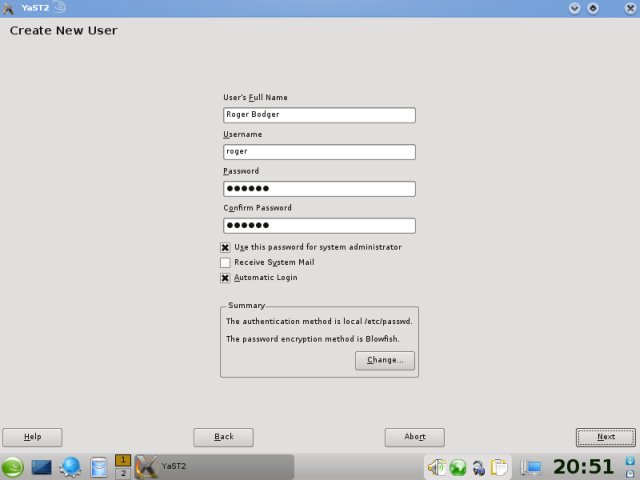Click the green network globe tray icon
This screenshot has height=480, width=640.
pos(458,467)
